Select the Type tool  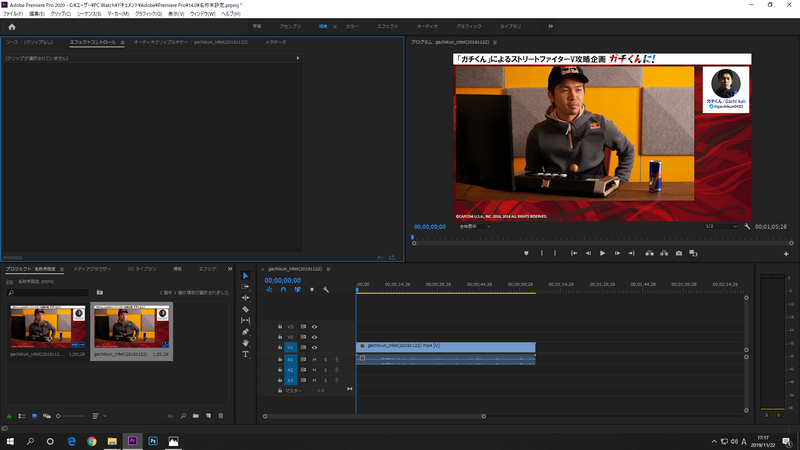tap(246, 354)
